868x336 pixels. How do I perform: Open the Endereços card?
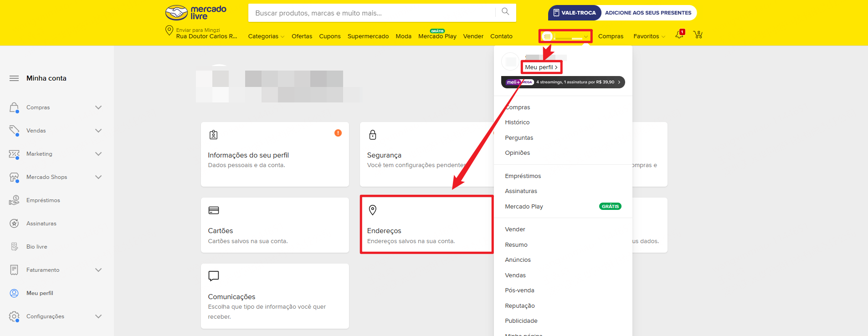click(x=426, y=224)
